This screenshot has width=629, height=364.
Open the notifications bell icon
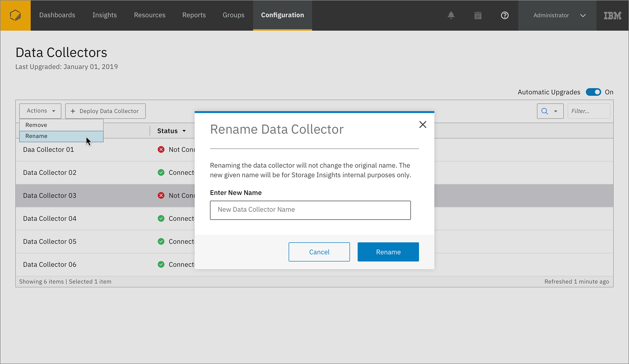(451, 15)
